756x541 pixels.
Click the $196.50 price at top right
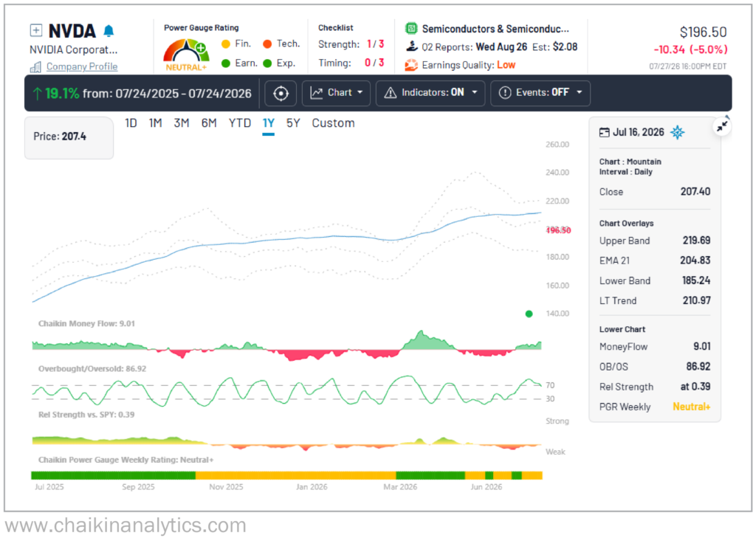click(x=703, y=32)
